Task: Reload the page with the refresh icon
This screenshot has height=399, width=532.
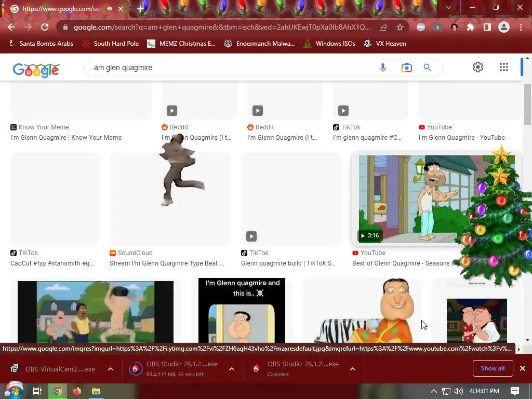Action: click(45, 27)
